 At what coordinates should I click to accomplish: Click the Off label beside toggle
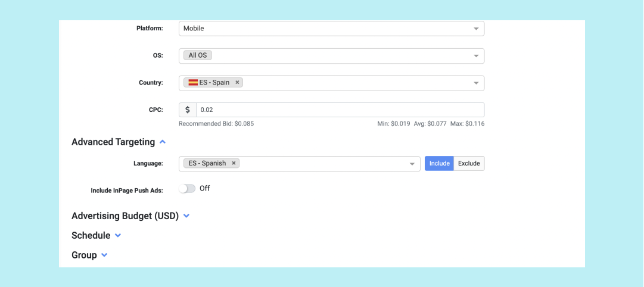click(204, 189)
